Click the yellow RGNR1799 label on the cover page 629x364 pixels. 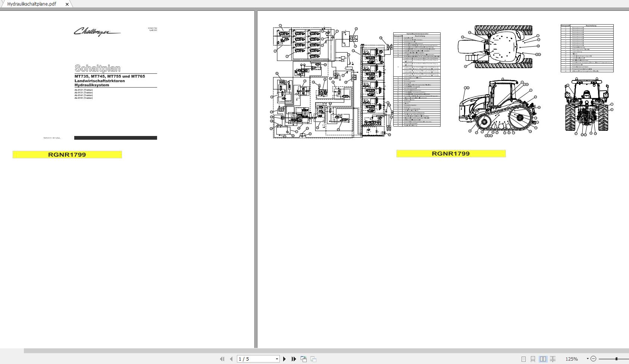click(67, 155)
